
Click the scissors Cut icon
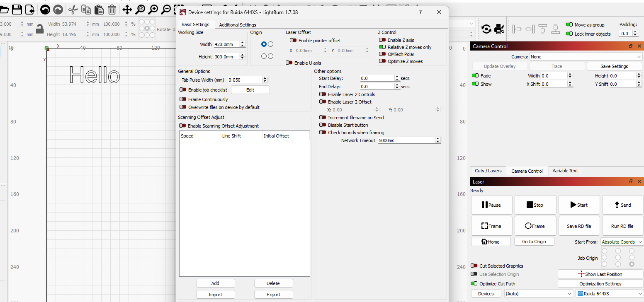(x=73, y=9)
